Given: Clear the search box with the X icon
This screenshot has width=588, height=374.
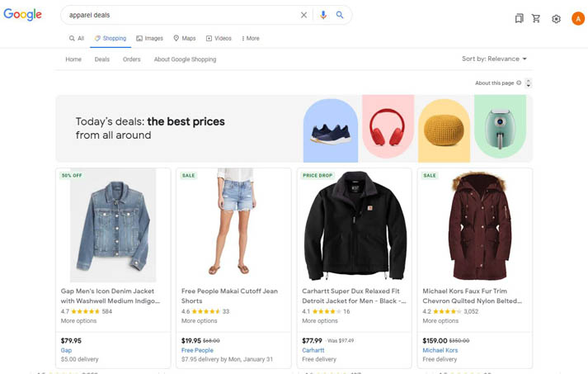Looking at the screenshot, I should [303, 15].
